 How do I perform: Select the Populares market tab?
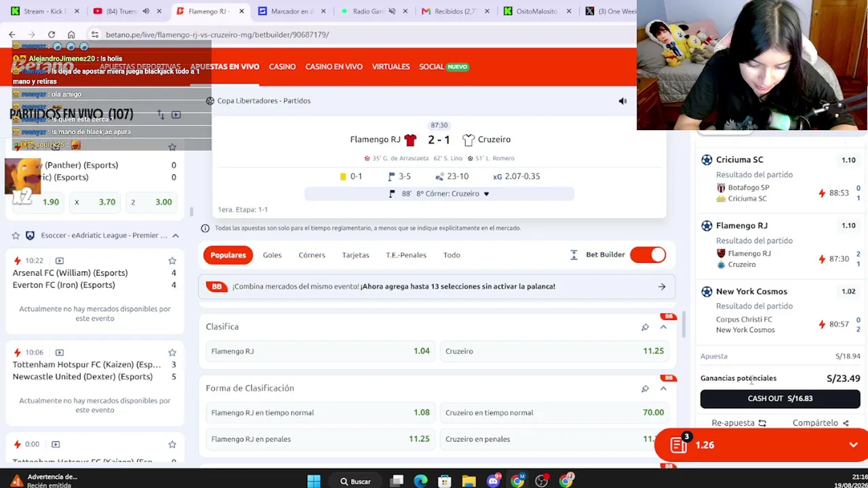(228, 255)
